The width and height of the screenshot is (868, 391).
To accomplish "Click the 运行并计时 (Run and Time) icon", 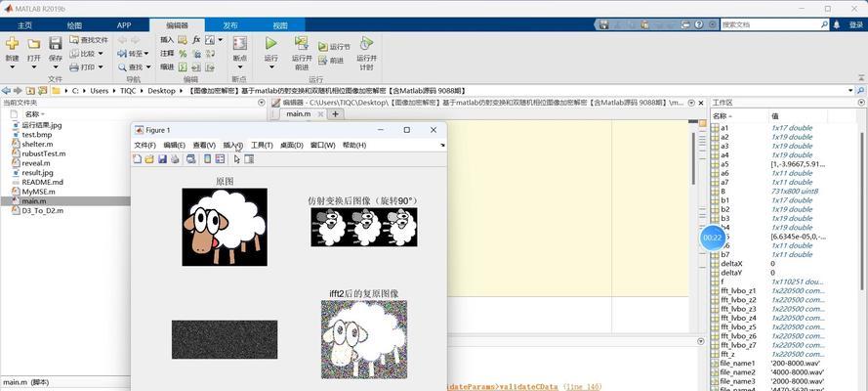I will [x=366, y=43].
